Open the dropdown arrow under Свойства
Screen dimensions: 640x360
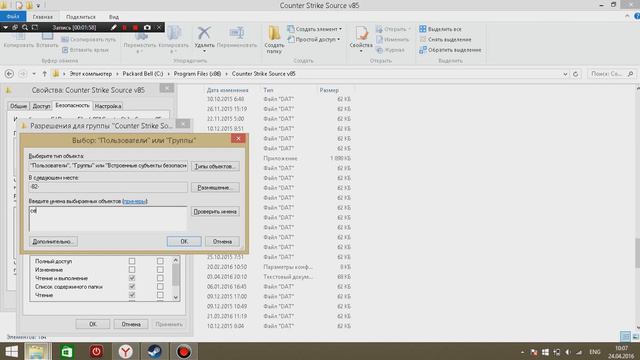361,51
